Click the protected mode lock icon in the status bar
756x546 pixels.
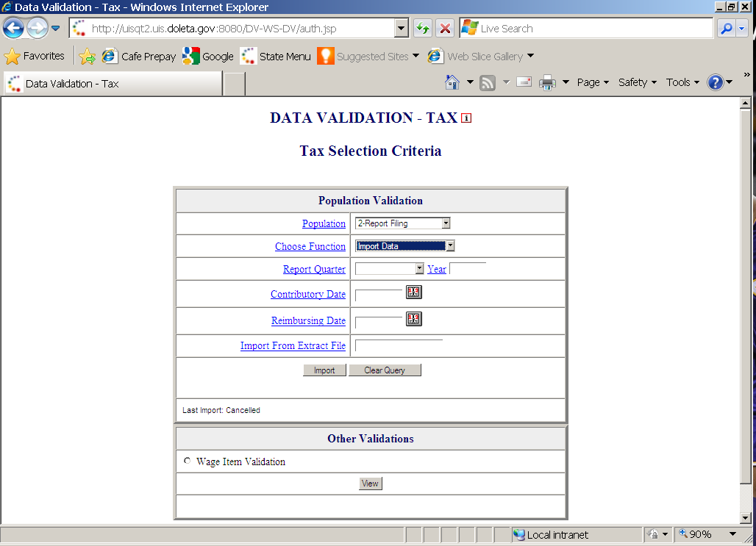[x=653, y=534]
